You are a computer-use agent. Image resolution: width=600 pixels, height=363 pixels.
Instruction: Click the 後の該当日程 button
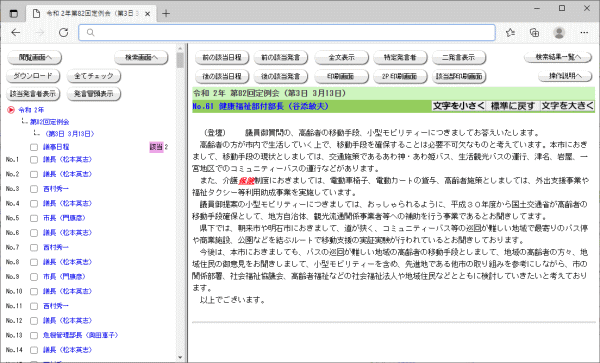(222, 77)
